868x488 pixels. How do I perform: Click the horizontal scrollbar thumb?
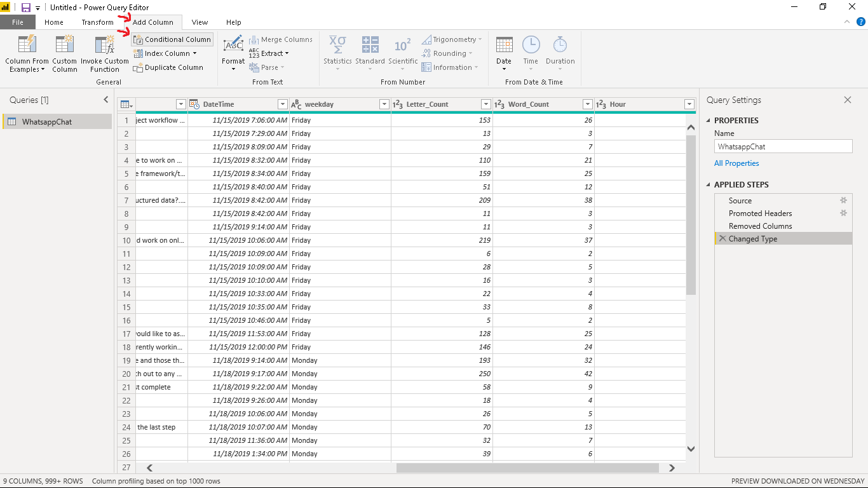[x=527, y=468]
